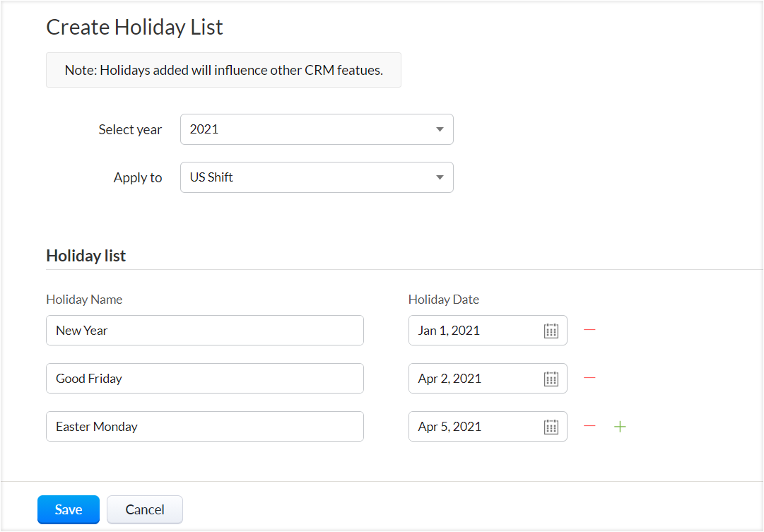Select the Apr 2, 2021 date field
This screenshot has width=764, height=532.
click(474, 379)
